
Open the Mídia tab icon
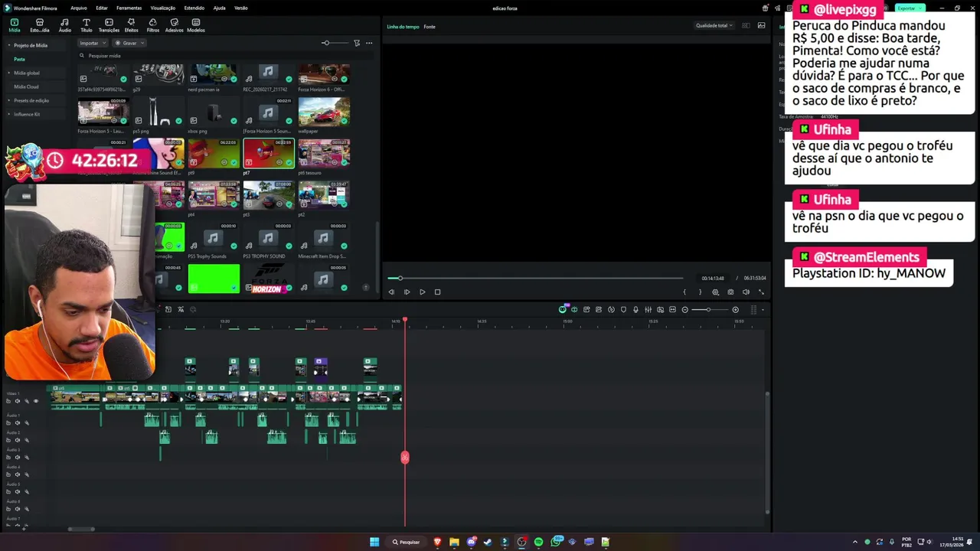[15, 25]
